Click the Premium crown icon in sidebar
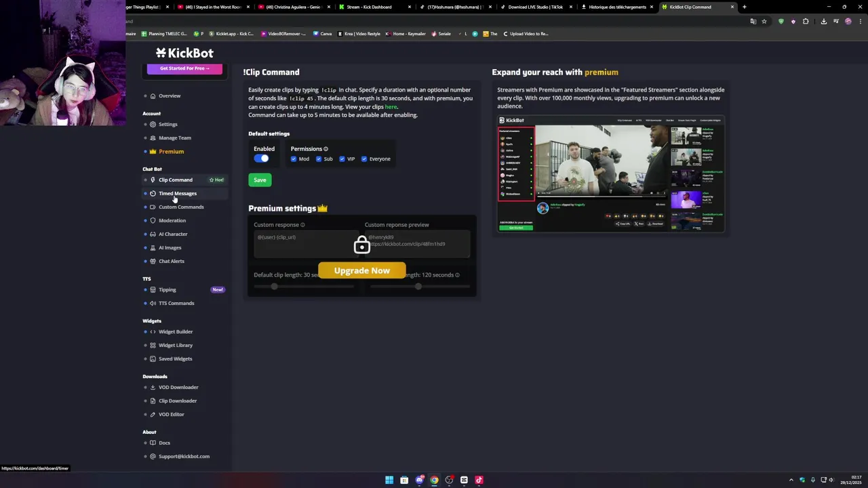The width and height of the screenshot is (868, 488). pyautogui.click(x=153, y=151)
